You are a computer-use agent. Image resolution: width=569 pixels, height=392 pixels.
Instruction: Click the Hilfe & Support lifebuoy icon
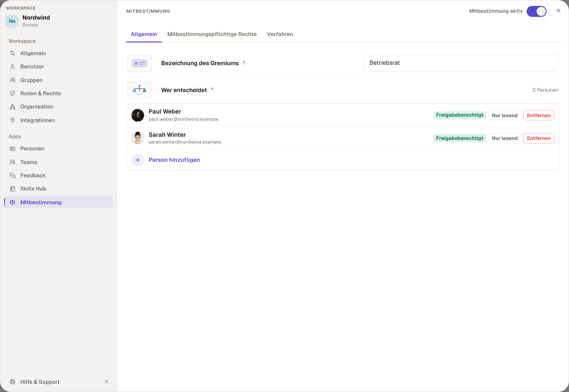tap(13, 382)
